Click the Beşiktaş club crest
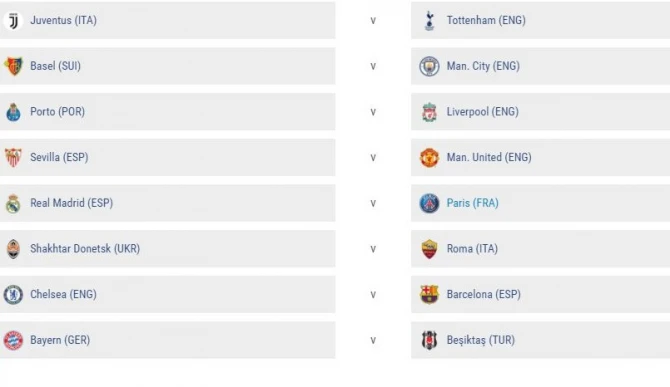Viewport: 670px width, 387px height. pos(429,340)
